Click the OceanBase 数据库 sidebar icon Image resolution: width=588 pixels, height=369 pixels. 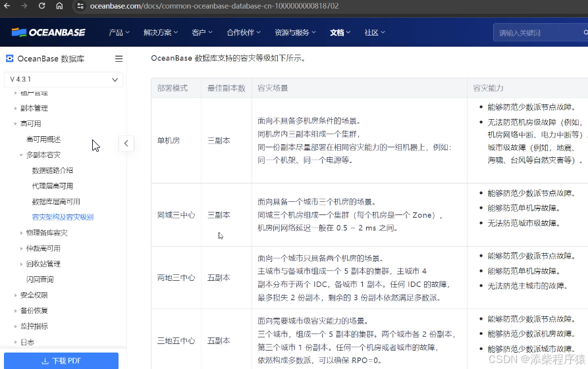point(9,59)
